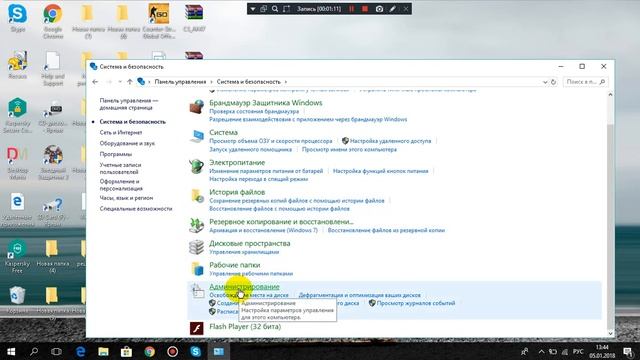Open the Windows Defender Firewall icon
640x360 pixels.
tap(196, 107)
